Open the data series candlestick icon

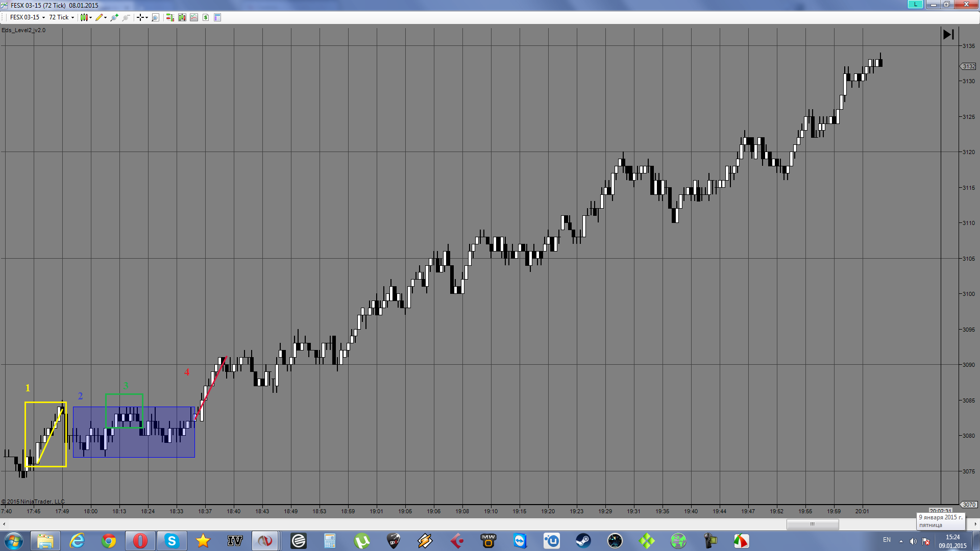click(182, 17)
